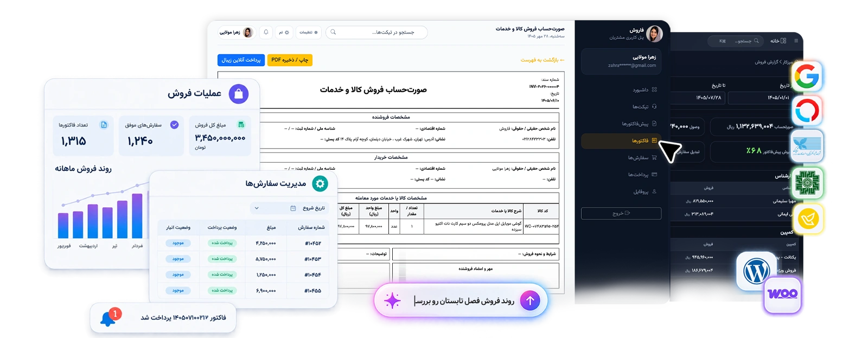Select the highlighted فاکتورها sidebar item
The width and height of the screenshot is (868, 338).
(621, 141)
